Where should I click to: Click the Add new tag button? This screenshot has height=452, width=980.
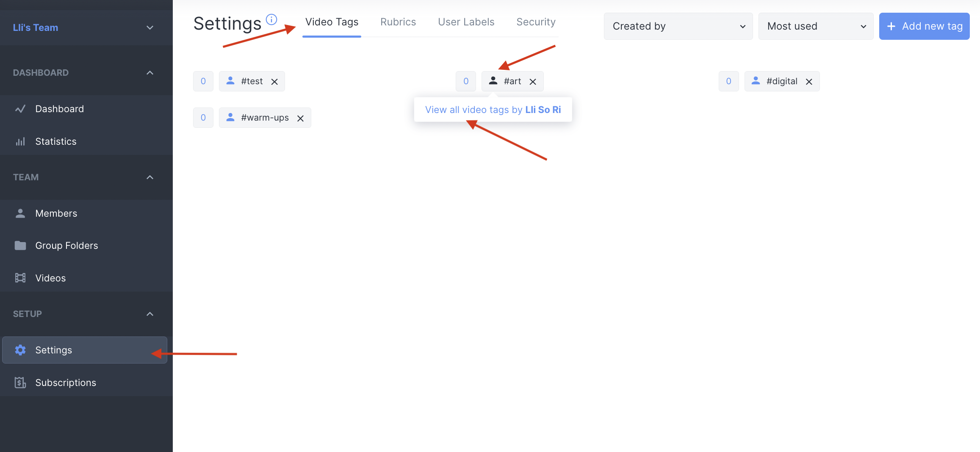tap(924, 26)
